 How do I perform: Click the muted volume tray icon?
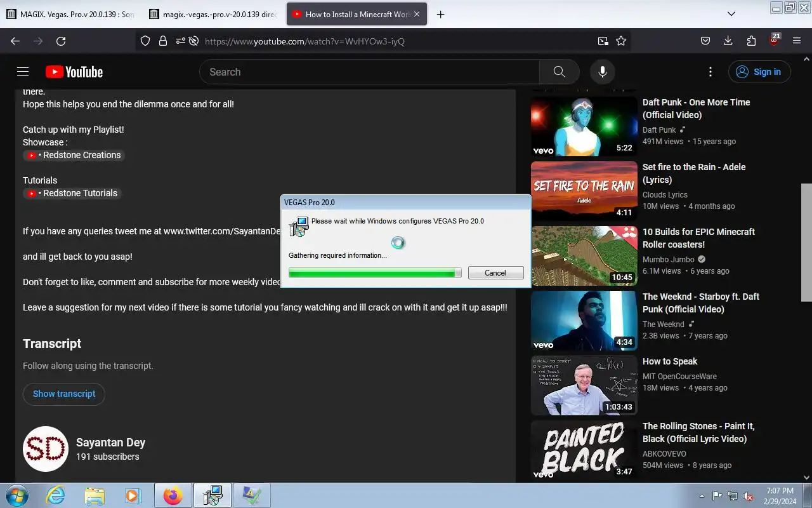pyautogui.click(x=749, y=496)
